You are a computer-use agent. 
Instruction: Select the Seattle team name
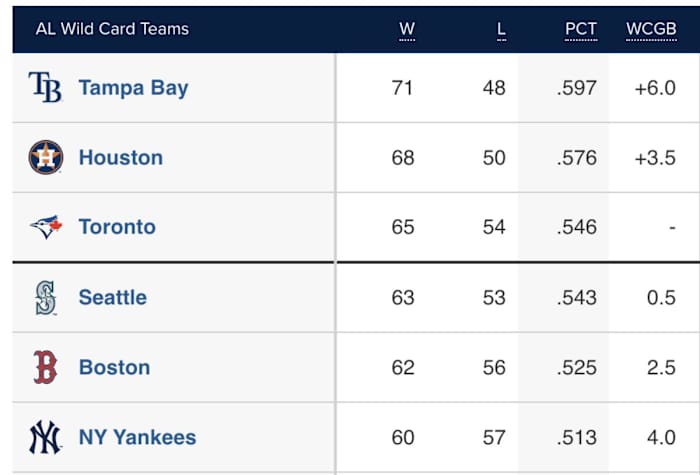tap(112, 298)
